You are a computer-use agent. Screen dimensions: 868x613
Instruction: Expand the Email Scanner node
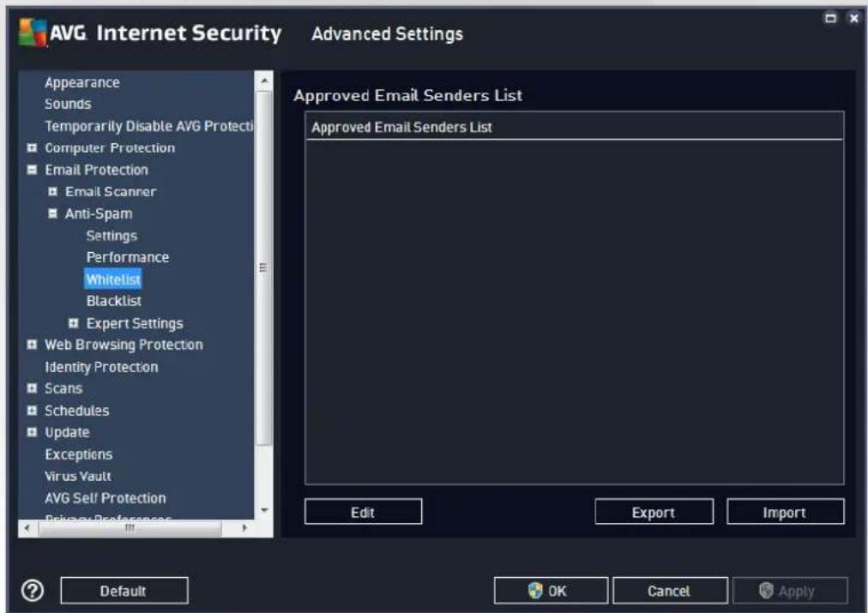click(x=52, y=191)
